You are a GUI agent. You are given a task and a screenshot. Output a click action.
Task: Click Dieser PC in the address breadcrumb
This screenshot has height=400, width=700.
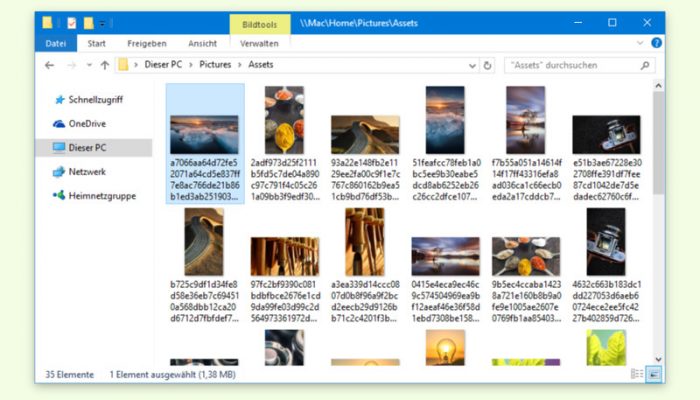tap(163, 65)
